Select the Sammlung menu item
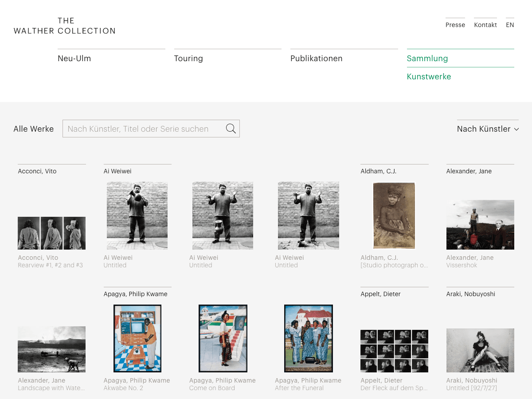The width and height of the screenshot is (532, 399). (x=427, y=59)
